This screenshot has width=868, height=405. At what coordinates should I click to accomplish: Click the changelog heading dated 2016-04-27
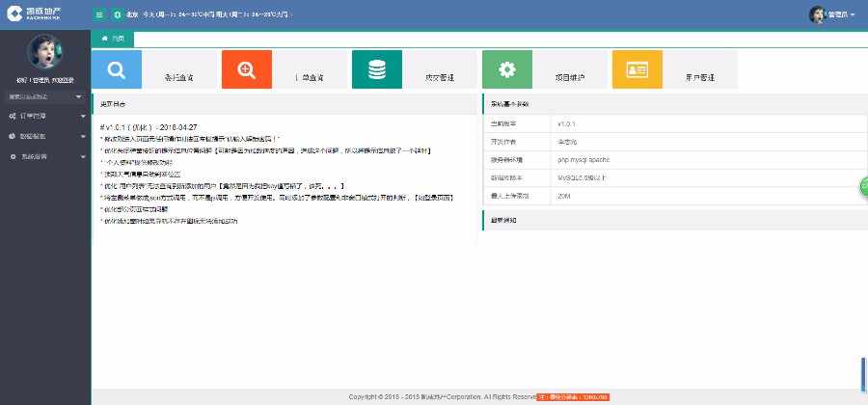click(149, 127)
